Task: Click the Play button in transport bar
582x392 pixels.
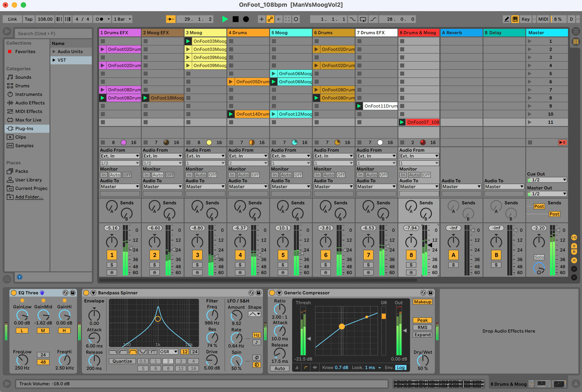Action: click(225, 19)
